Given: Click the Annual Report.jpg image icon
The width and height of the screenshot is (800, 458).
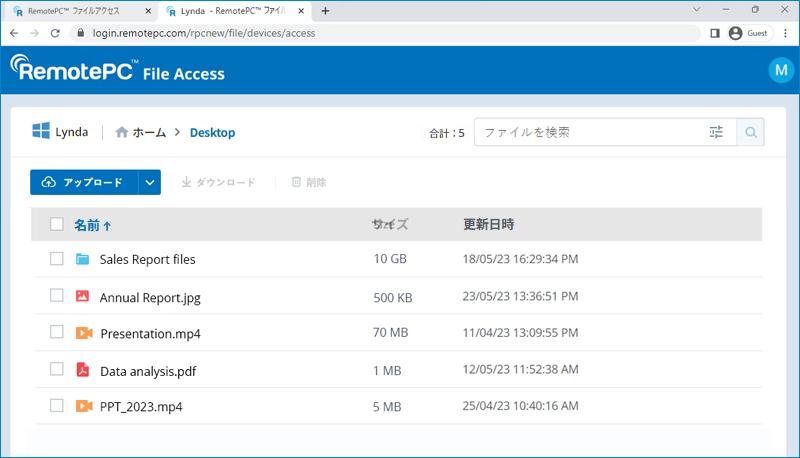Looking at the screenshot, I should [x=83, y=296].
